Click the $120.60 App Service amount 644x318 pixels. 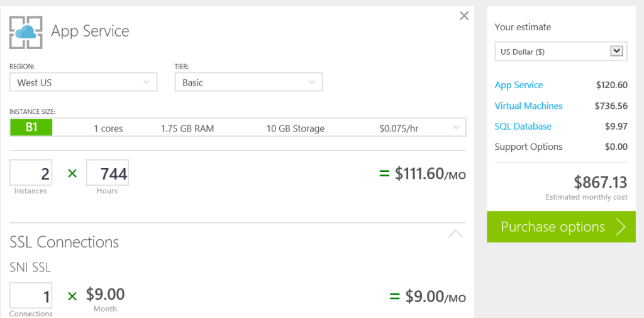(x=612, y=85)
